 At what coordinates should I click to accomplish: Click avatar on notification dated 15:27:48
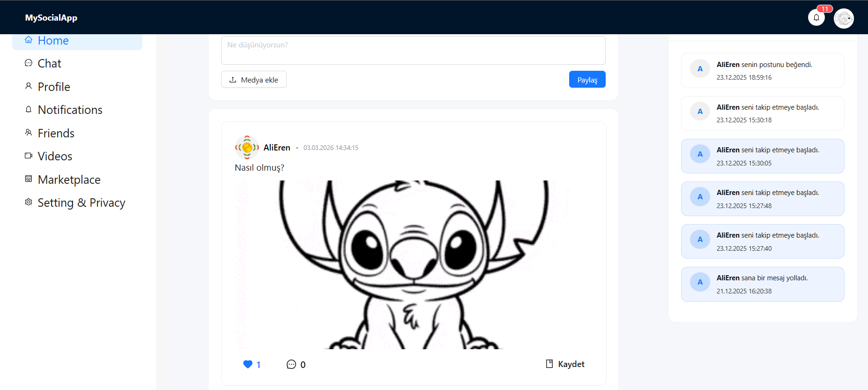(x=700, y=197)
